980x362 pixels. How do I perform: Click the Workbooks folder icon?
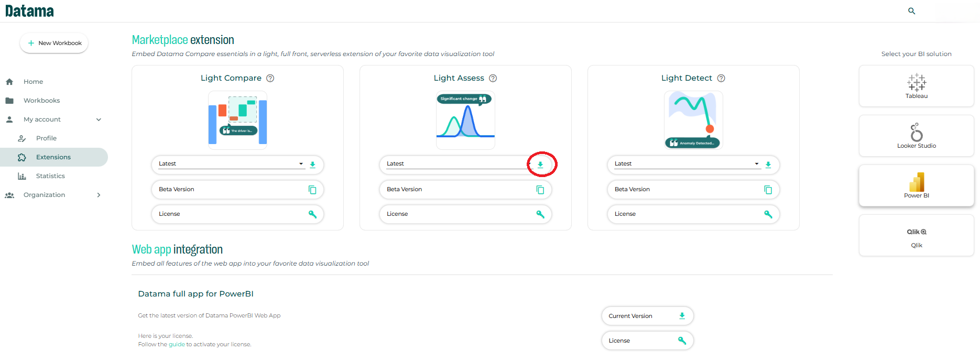[9, 101]
